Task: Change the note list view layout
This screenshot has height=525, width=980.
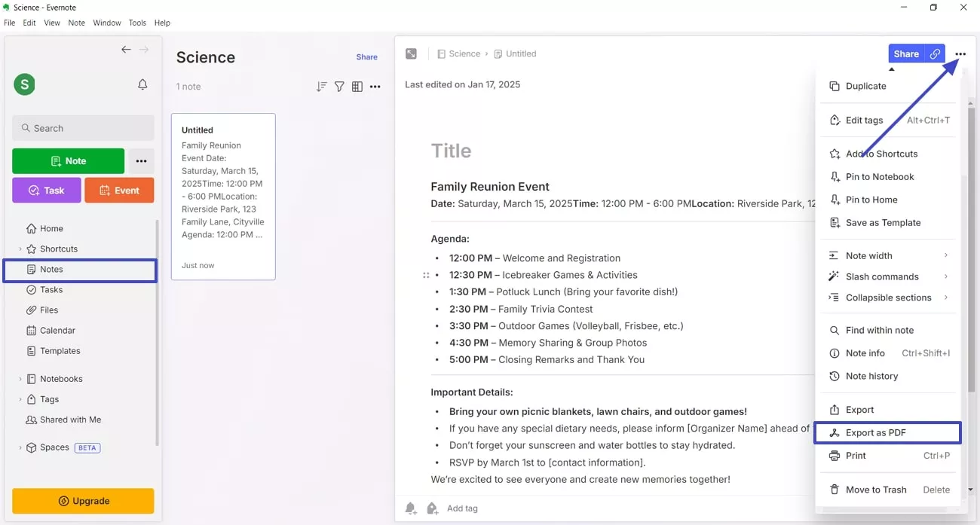Action: tap(357, 86)
